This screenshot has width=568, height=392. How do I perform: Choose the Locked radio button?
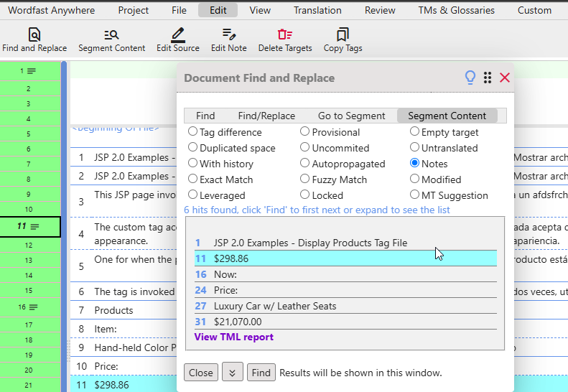tap(305, 195)
